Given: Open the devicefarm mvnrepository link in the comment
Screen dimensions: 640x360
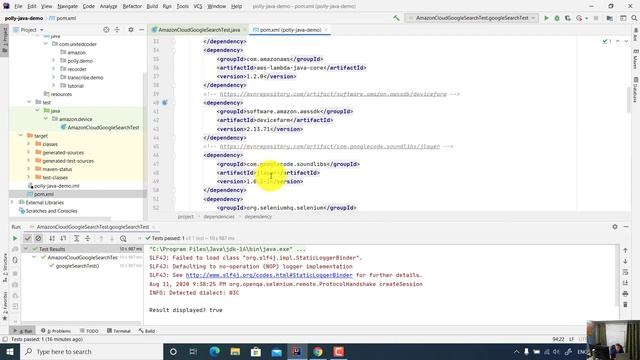Looking at the screenshot, I should coord(333,94).
